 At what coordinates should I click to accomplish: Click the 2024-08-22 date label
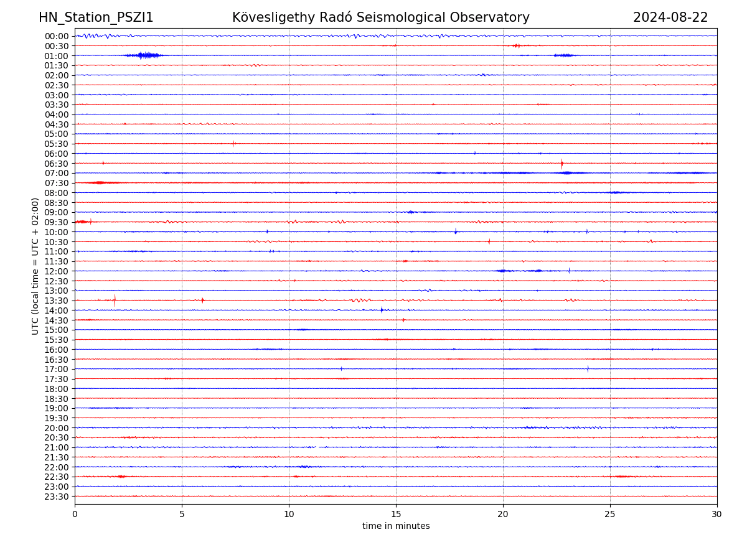pos(670,17)
